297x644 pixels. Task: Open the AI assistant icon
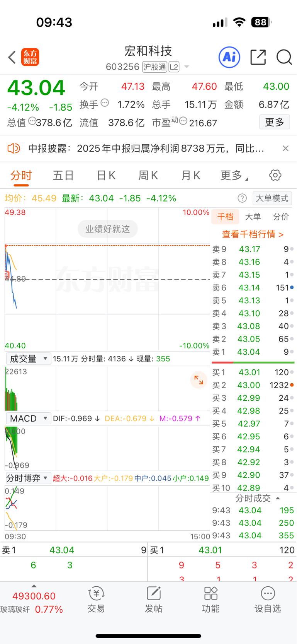click(229, 57)
